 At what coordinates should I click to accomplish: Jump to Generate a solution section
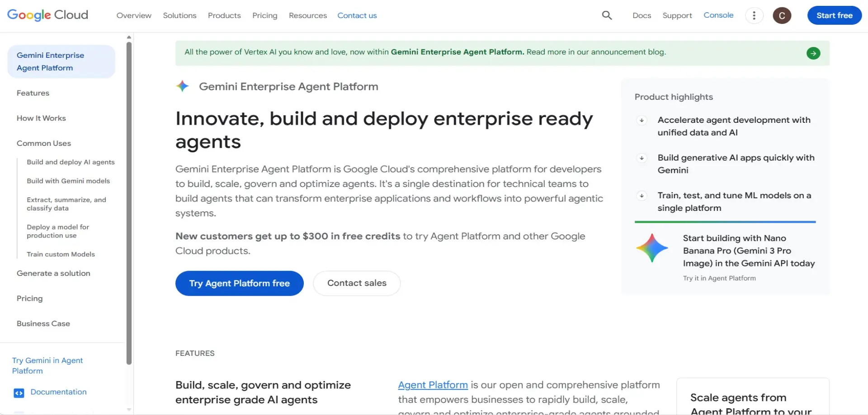click(x=53, y=274)
